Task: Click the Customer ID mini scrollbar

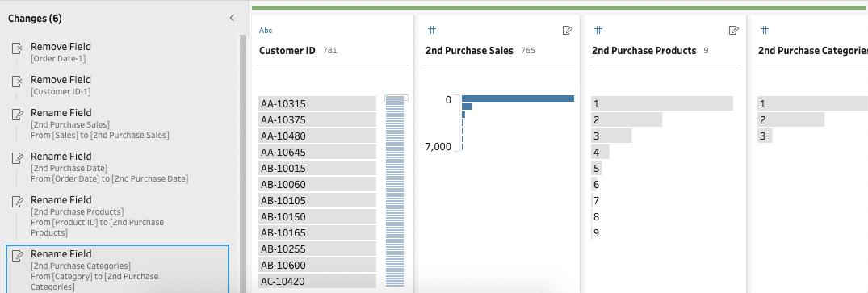Action: pos(396,190)
